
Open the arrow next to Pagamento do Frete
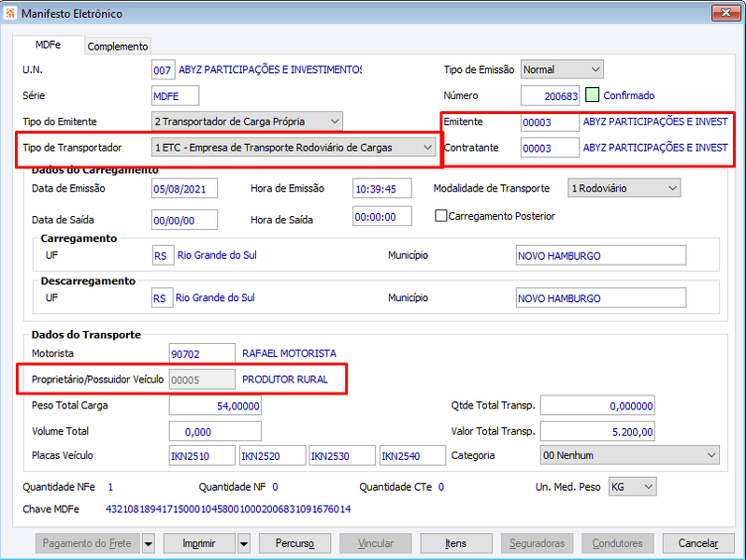click(149, 543)
